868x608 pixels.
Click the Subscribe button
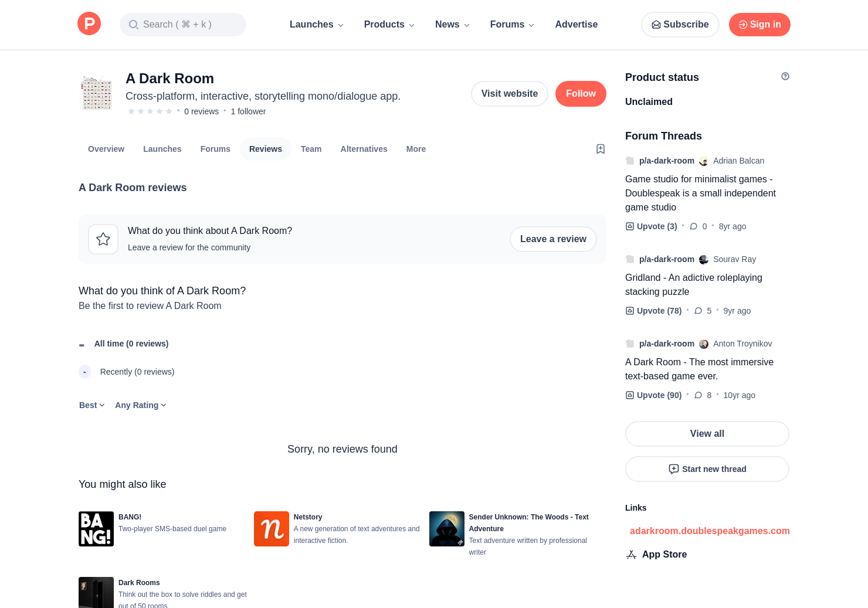tap(680, 25)
